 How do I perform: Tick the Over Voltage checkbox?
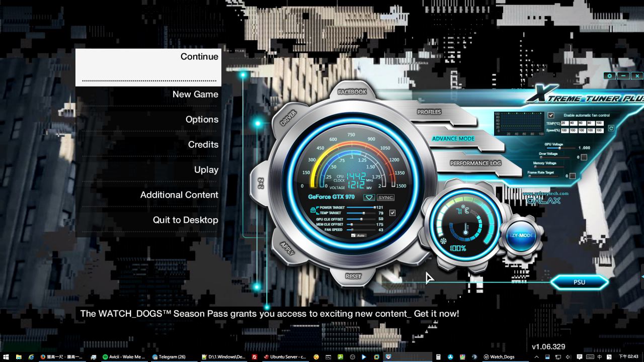[584, 157]
